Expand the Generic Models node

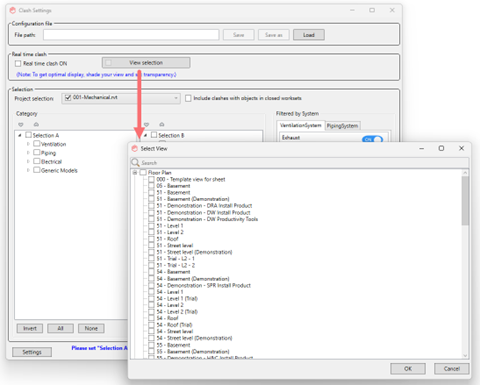[28, 170]
